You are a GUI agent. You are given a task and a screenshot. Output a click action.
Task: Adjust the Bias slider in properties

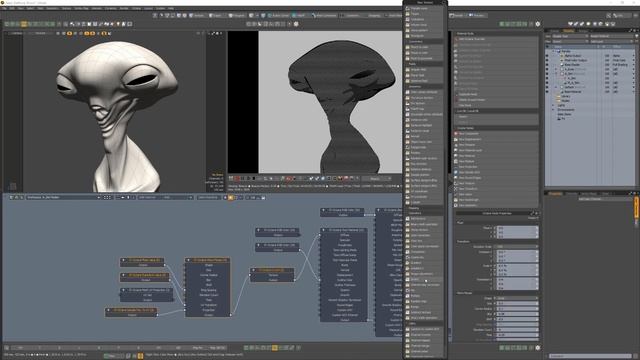[517, 314]
